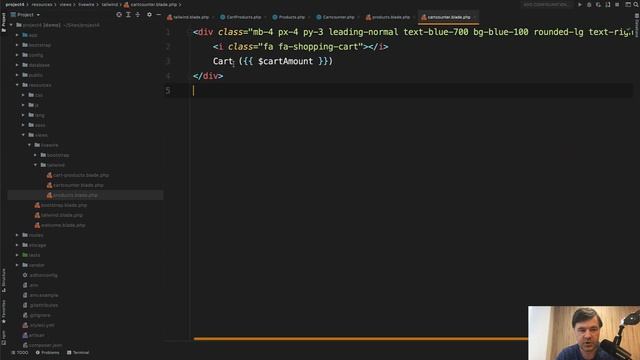The width and height of the screenshot is (640, 360).
Task: Place cursor on empty line 5 in editor
Action: 412,91
